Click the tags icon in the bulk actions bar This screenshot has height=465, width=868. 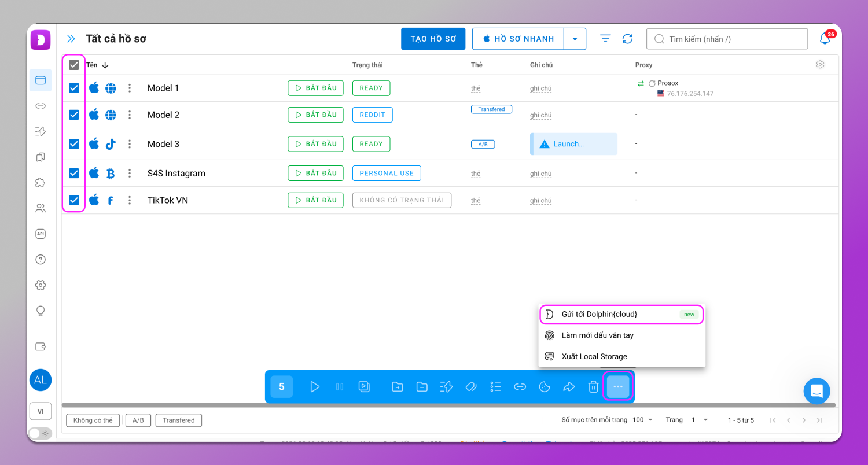[x=470, y=386]
